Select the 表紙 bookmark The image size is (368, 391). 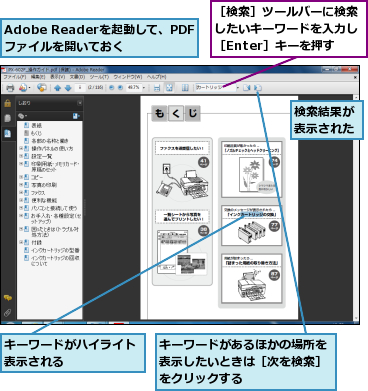[x=37, y=125]
